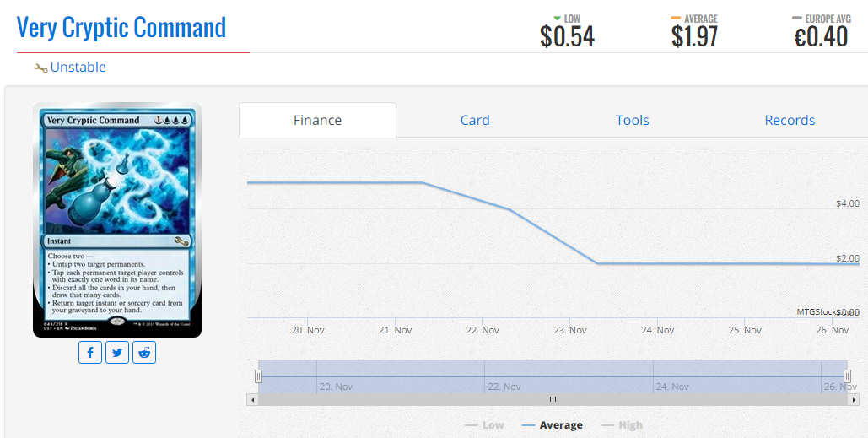The height and width of the screenshot is (438, 868).
Task: Click the left range navigator handle
Action: [x=258, y=376]
